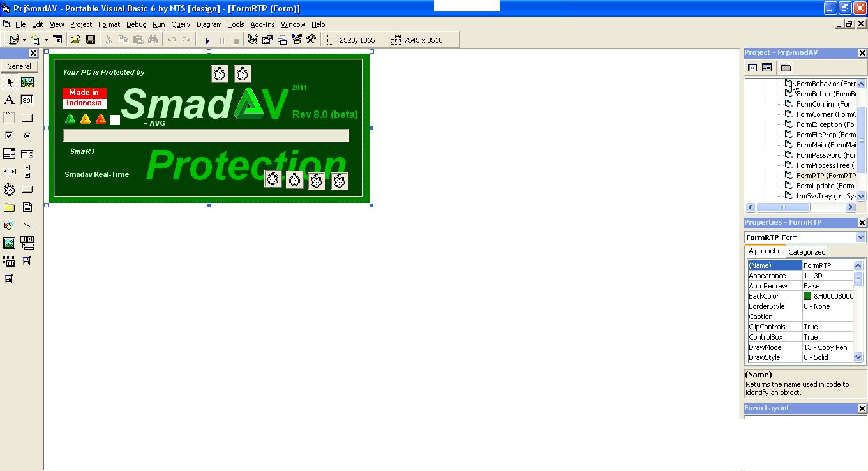This screenshot has width=868, height=471.
Task: Open the Format menu
Action: point(109,24)
